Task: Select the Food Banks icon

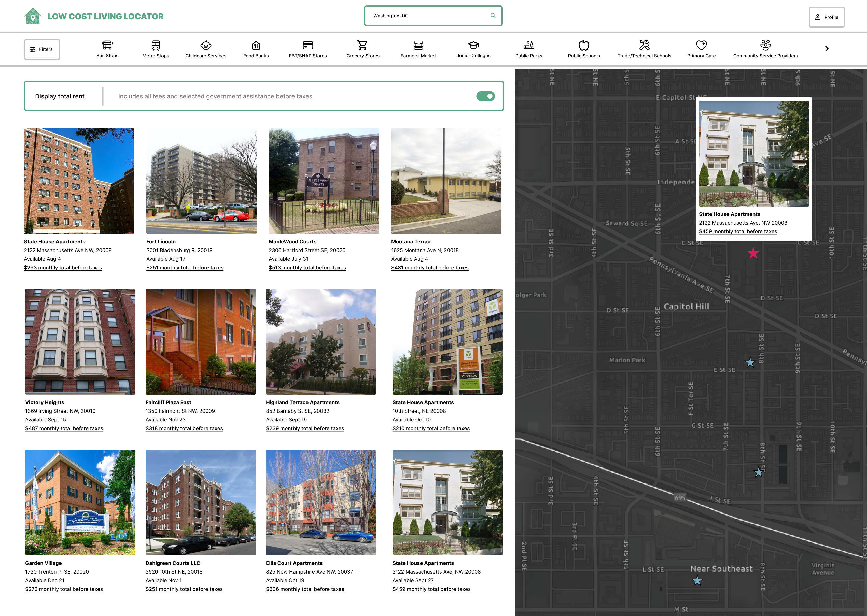Action: [256, 45]
